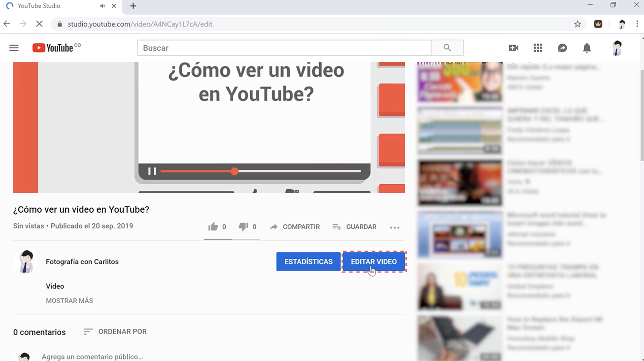This screenshot has width=644, height=361.
Task: Click the vertical page scrollbar
Action: (x=641, y=115)
